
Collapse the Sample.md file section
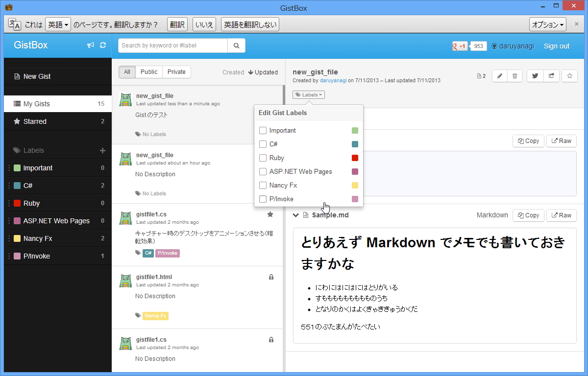pos(295,215)
